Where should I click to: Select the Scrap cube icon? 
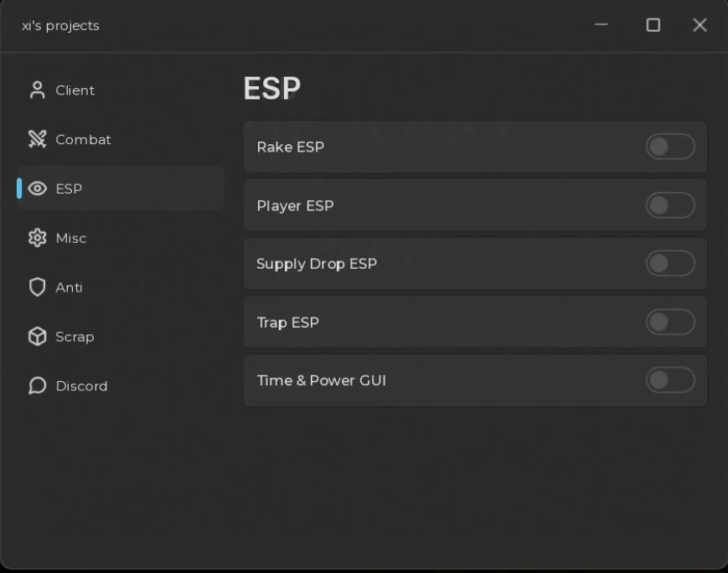point(37,336)
